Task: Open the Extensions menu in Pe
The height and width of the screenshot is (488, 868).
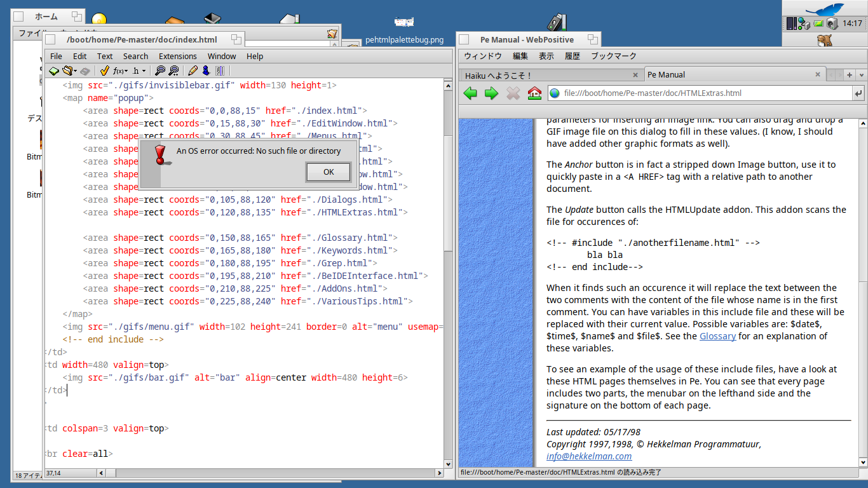Action: click(x=177, y=56)
